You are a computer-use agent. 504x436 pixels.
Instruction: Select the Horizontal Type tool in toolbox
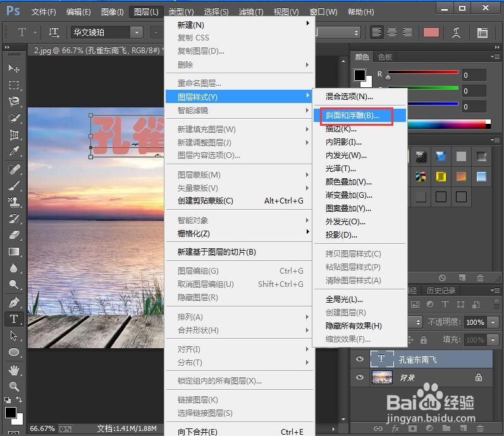click(13, 319)
